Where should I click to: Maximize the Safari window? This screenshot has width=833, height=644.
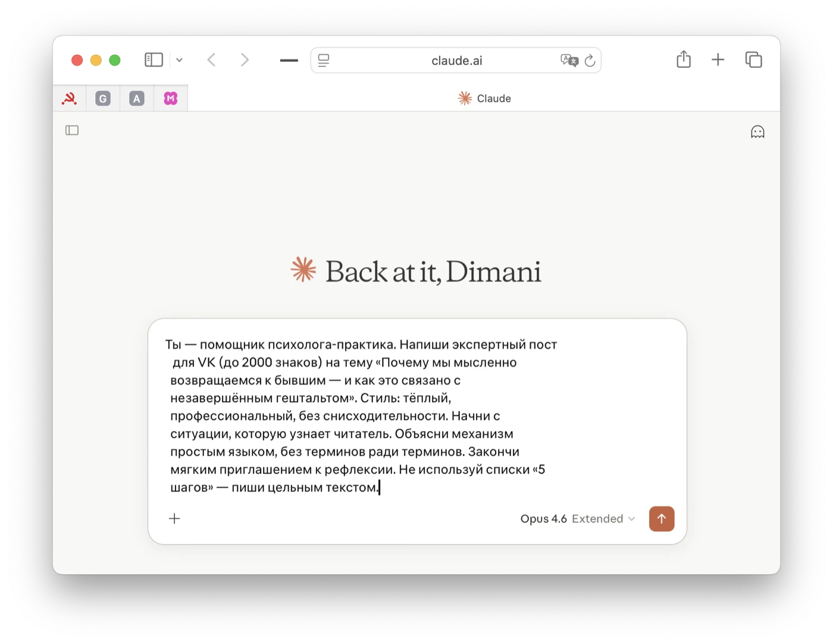[115, 60]
